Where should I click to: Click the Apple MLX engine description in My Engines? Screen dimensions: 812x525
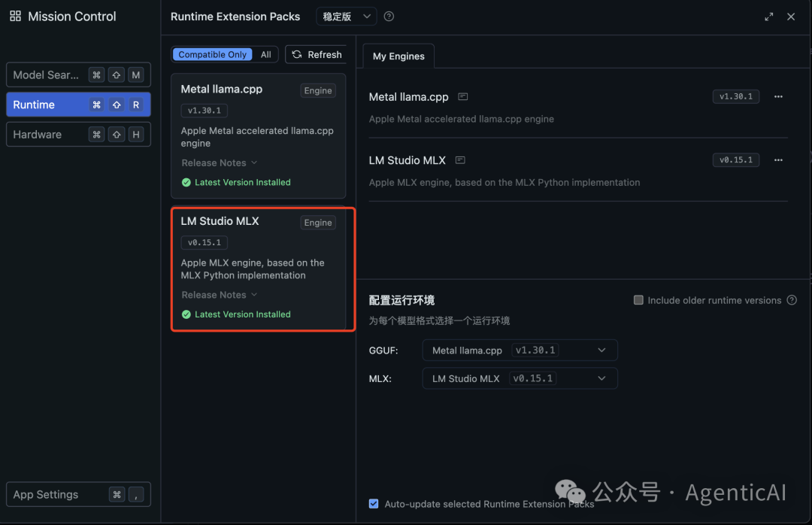(504, 183)
